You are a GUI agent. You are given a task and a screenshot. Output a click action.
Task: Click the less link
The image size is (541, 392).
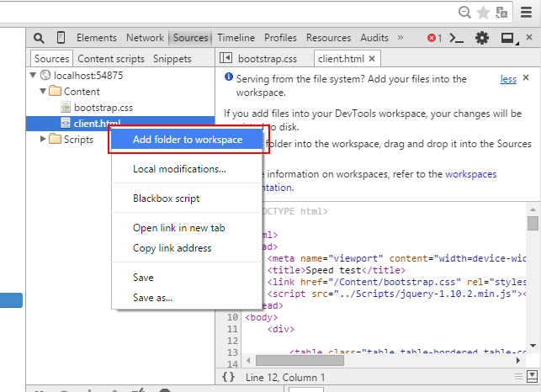coord(508,79)
